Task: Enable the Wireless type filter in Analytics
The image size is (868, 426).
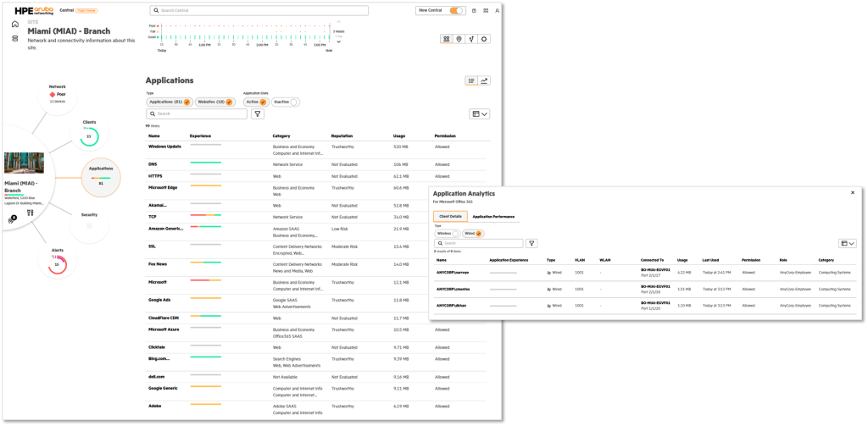Action: [448, 234]
